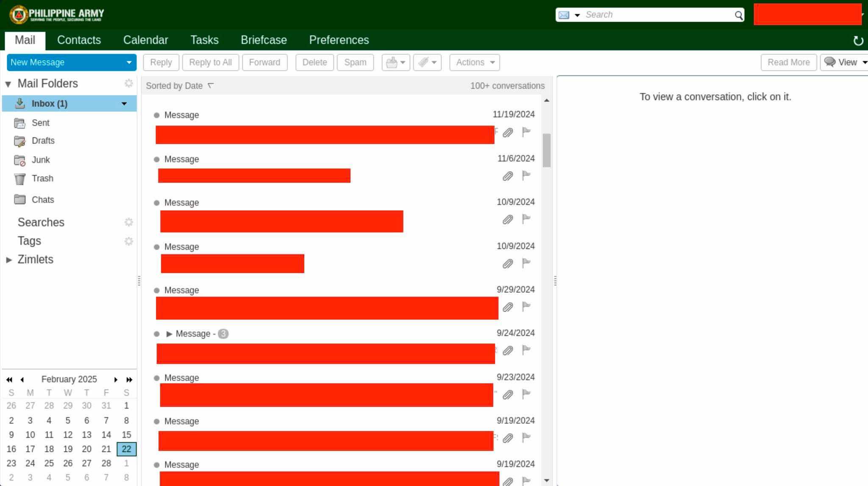Click the message list scrollbar thumb
This screenshot has width=868, height=486.
click(546, 150)
